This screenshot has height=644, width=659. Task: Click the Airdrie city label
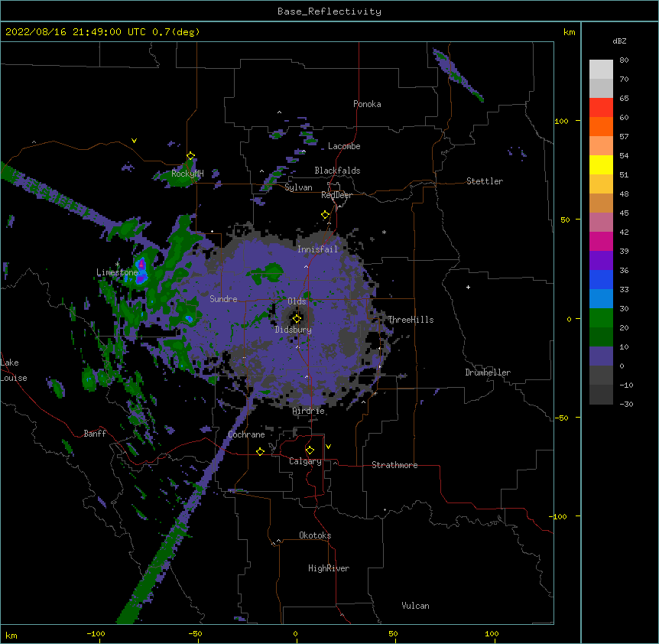click(x=309, y=411)
